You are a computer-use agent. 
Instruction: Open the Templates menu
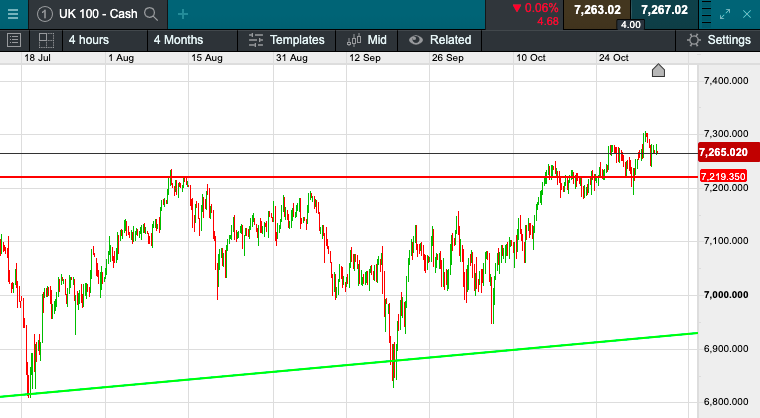(x=286, y=40)
